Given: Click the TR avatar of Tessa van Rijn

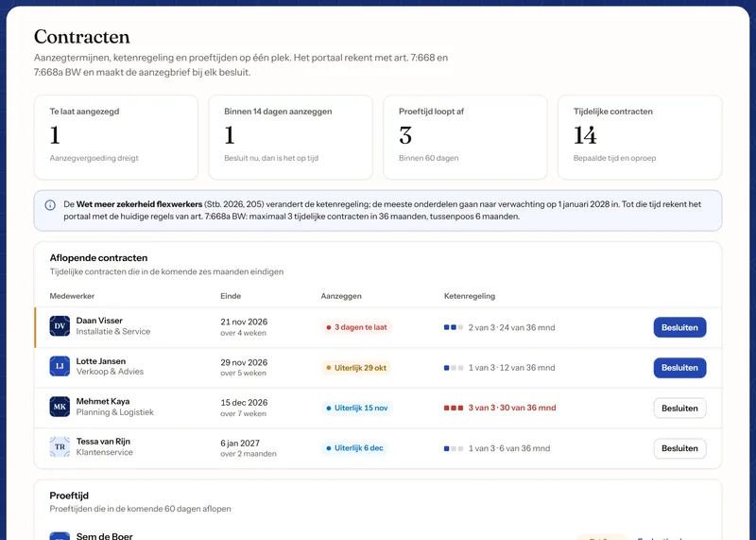Looking at the screenshot, I should [x=60, y=447].
